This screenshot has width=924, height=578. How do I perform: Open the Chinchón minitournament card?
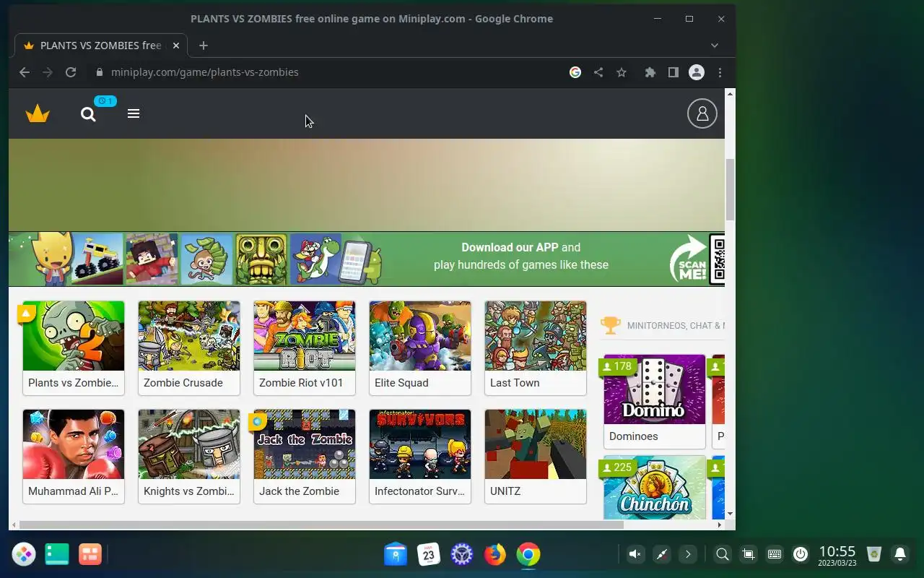[655, 488]
